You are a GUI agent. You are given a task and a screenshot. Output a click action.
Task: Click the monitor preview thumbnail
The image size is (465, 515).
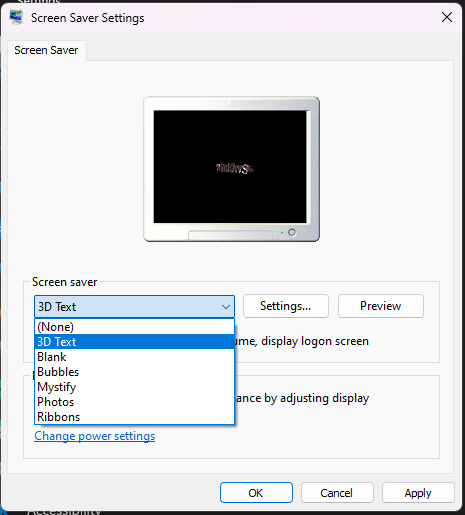[231, 169]
